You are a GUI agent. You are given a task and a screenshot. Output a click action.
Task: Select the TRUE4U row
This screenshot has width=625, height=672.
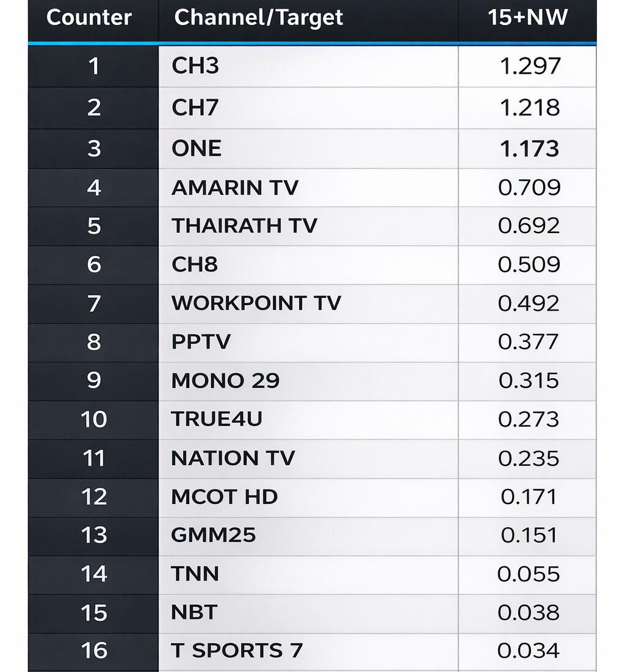(x=217, y=419)
